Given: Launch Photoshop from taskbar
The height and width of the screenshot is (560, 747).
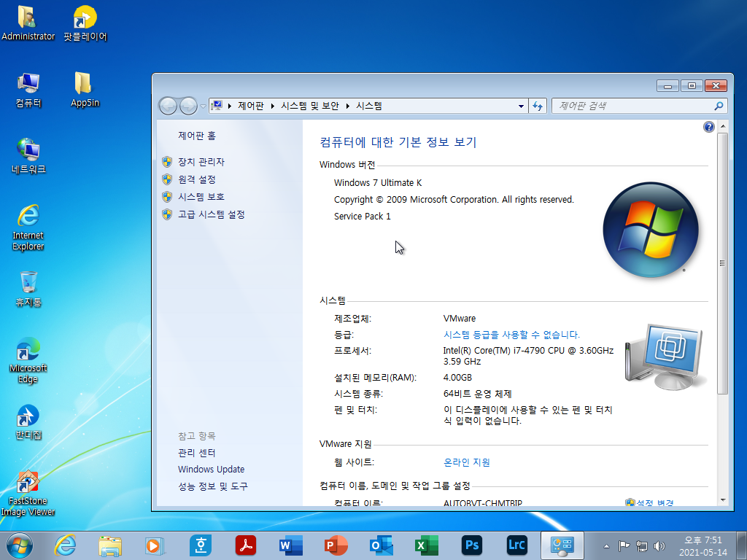Looking at the screenshot, I should (x=472, y=545).
